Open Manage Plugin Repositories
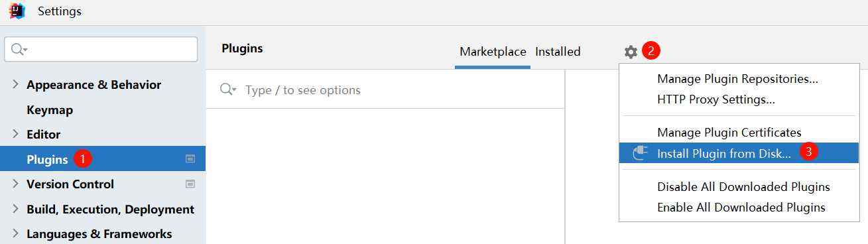868x244 pixels. pyautogui.click(x=737, y=79)
